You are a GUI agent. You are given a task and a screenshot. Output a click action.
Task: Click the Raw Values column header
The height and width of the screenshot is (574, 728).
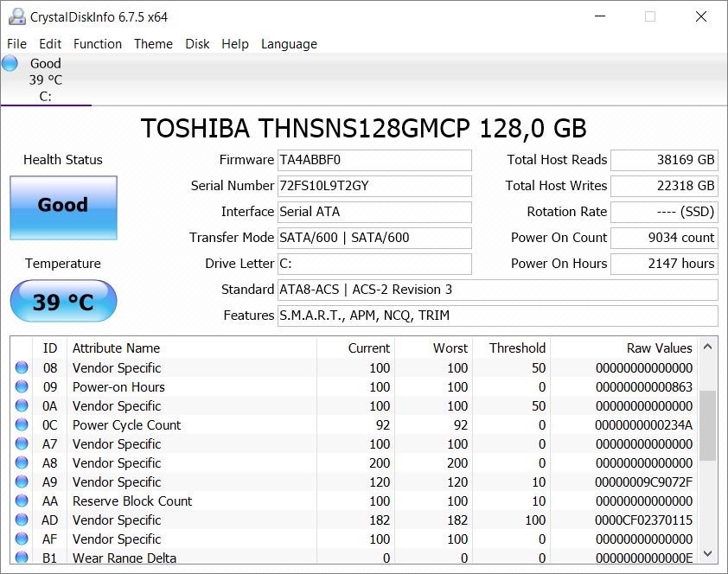point(623,348)
